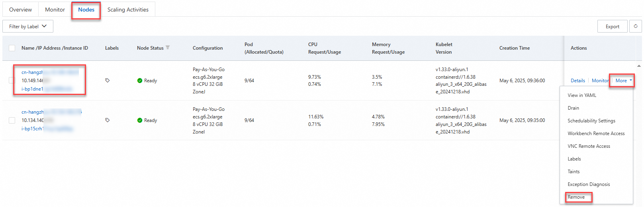Choose View in YAML menu option
Image resolution: width=644 pixels, height=207 pixels.
(x=582, y=95)
